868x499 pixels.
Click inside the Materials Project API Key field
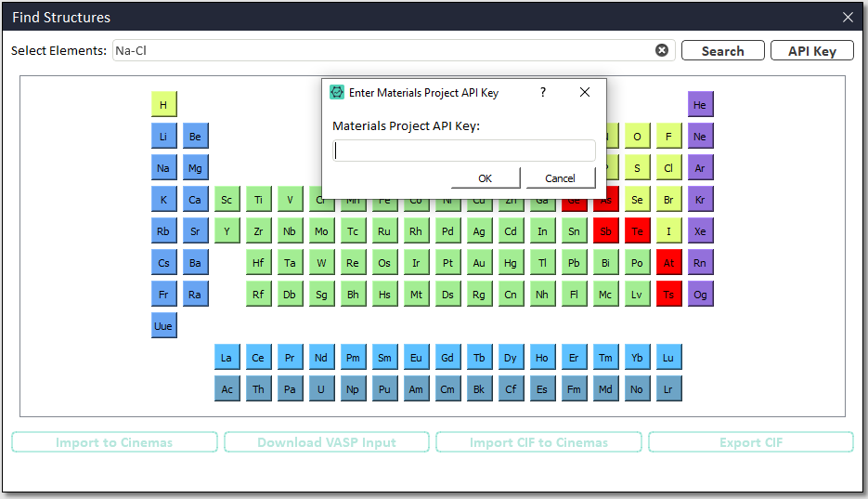pyautogui.click(x=464, y=151)
